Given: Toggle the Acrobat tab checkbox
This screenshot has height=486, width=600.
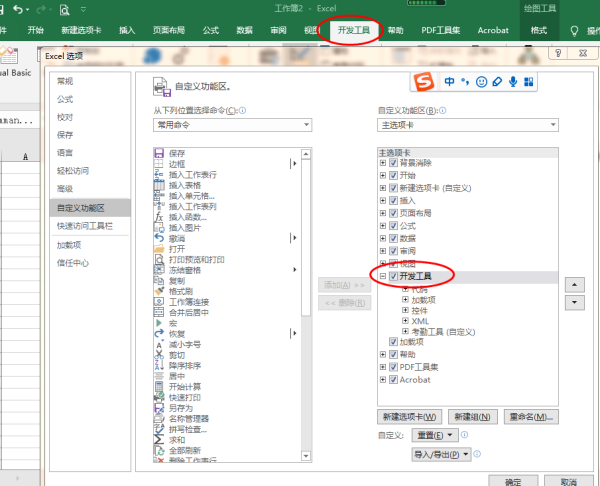Looking at the screenshot, I should point(393,380).
